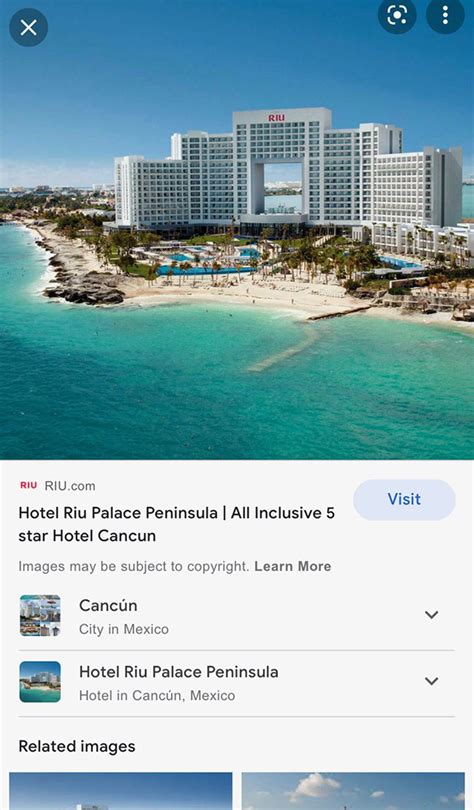Screen dimensions: 474x810
Task: Open the Cancún City in Mexico entry
Action: (x=236, y=617)
